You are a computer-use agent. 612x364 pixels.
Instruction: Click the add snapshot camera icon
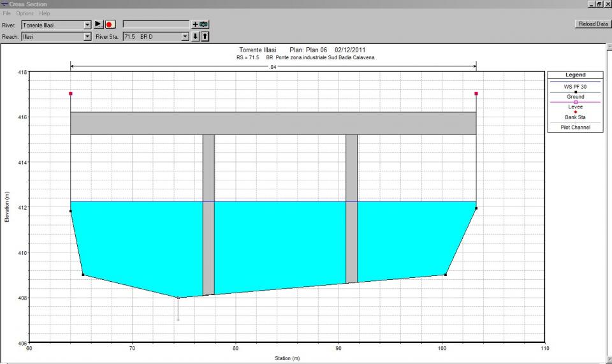200,24
